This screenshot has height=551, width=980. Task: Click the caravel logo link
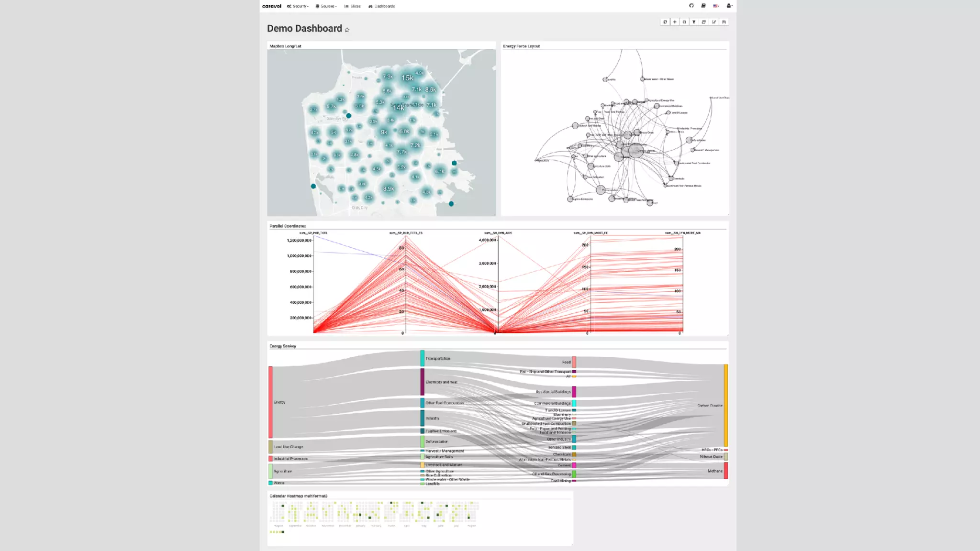coord(272,6)
